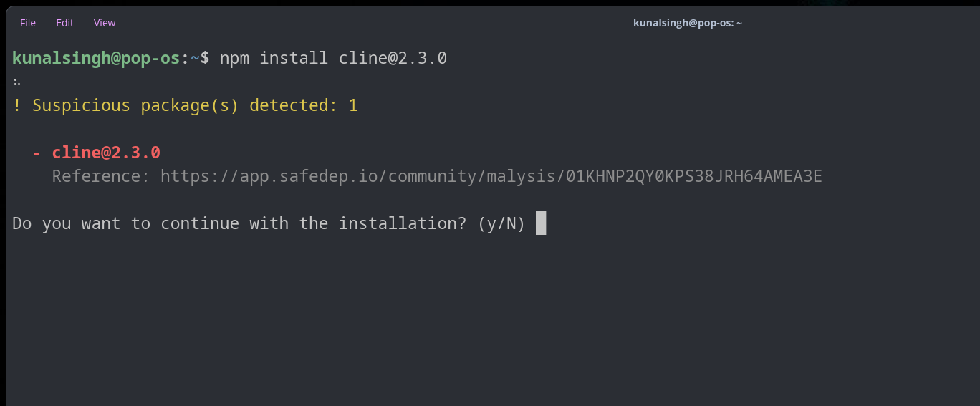Screen dimensions: 980x406
Task: Click the count 1 after detected:
Action: tap(353, 105)
